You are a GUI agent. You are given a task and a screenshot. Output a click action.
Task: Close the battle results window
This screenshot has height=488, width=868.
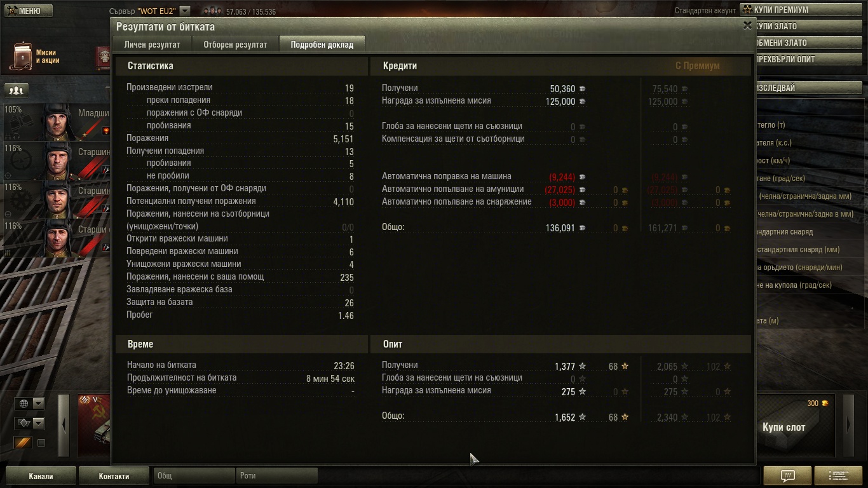747,25
